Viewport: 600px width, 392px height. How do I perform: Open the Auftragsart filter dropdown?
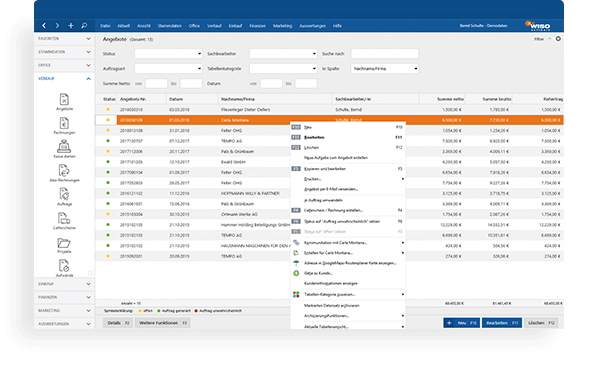[168, 69]
